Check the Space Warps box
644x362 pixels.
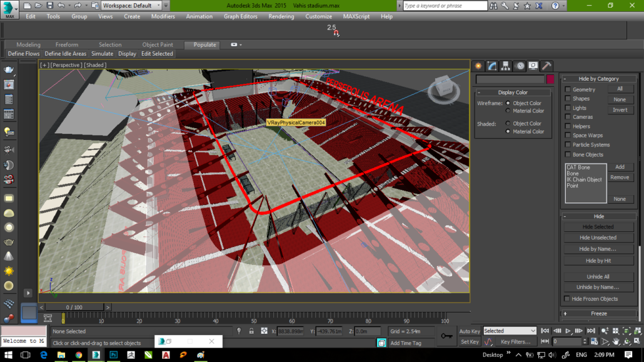coord(568,135)
